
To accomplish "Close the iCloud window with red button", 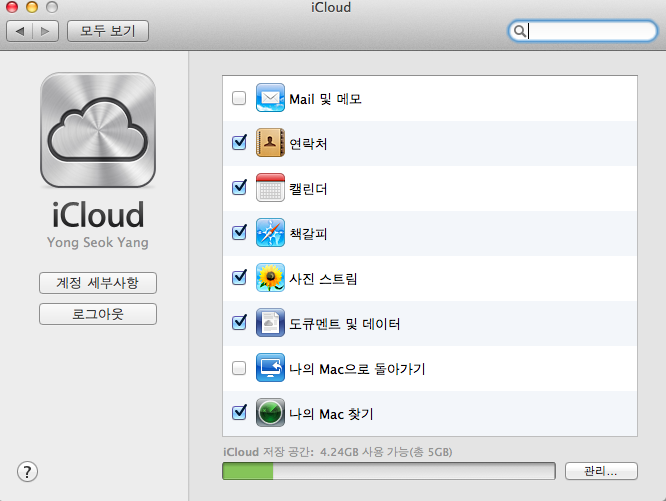I will pyautogui.click(x=11, y=6).
